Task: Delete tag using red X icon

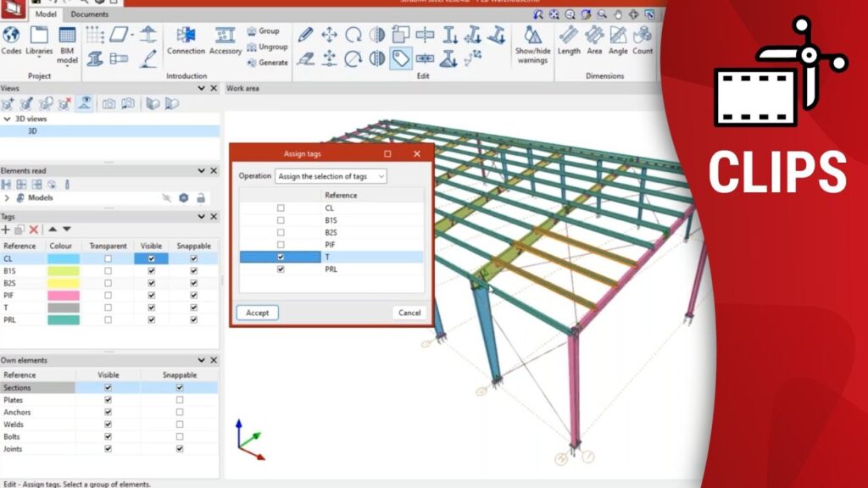Action: [34, 230]
